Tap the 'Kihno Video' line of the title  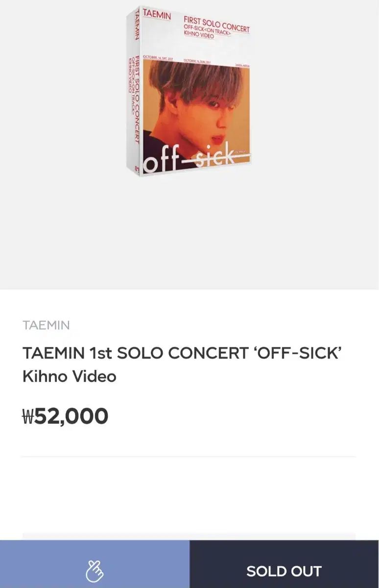[70, 376]
